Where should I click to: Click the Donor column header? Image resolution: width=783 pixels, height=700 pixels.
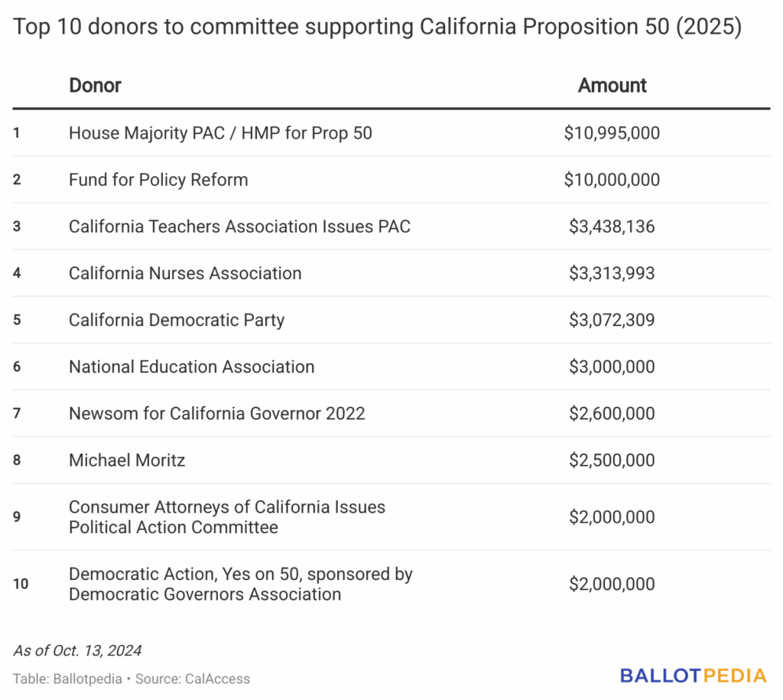(95, 85)
